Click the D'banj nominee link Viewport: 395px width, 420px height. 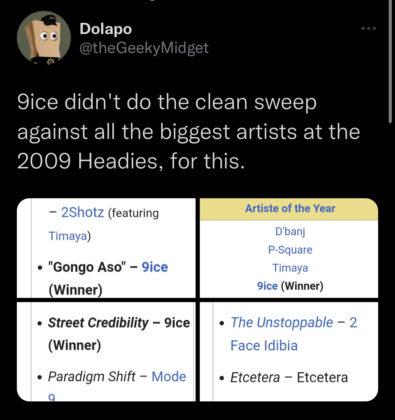[x=290, y=231]
